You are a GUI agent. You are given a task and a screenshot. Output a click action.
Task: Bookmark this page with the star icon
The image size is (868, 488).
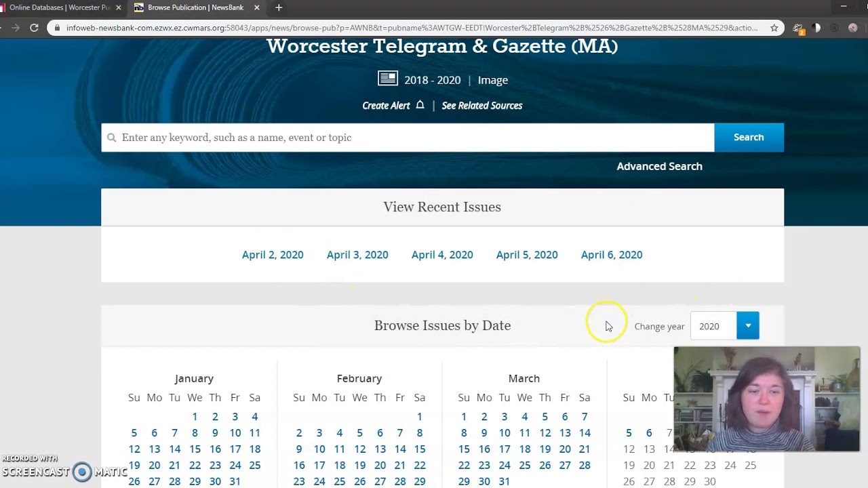774,28
